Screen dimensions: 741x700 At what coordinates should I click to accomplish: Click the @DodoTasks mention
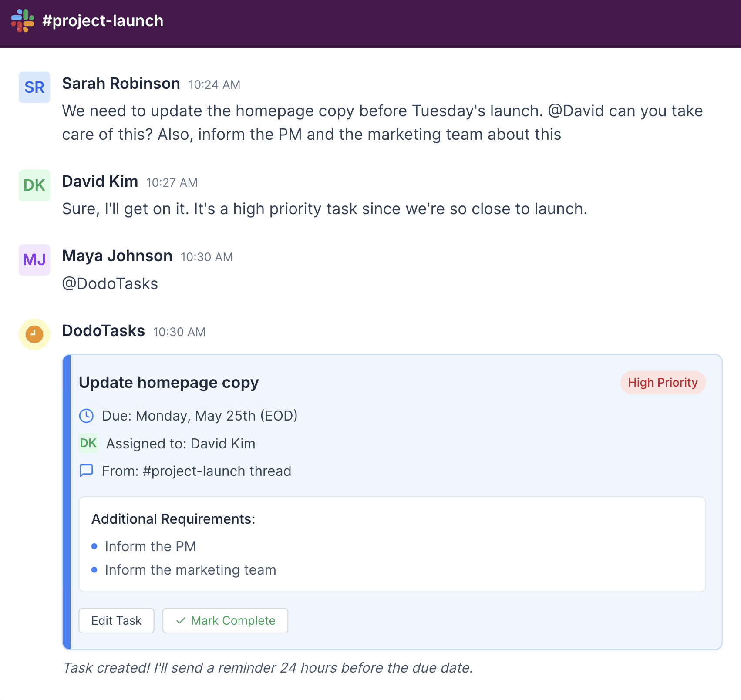click(110, 284)
